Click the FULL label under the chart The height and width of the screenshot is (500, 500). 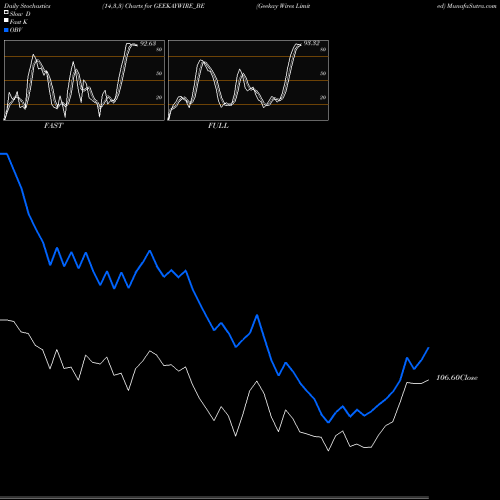click(218, 126)
